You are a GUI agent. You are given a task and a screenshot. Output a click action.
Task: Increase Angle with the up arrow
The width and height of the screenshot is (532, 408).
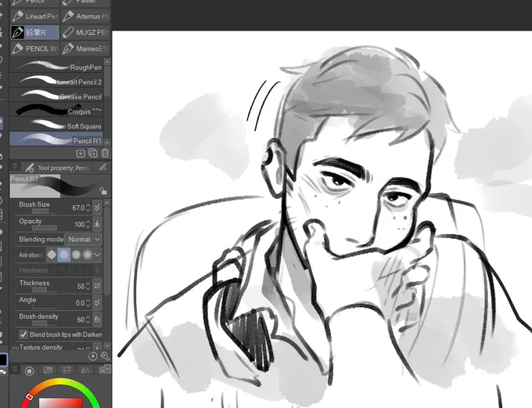88,301
